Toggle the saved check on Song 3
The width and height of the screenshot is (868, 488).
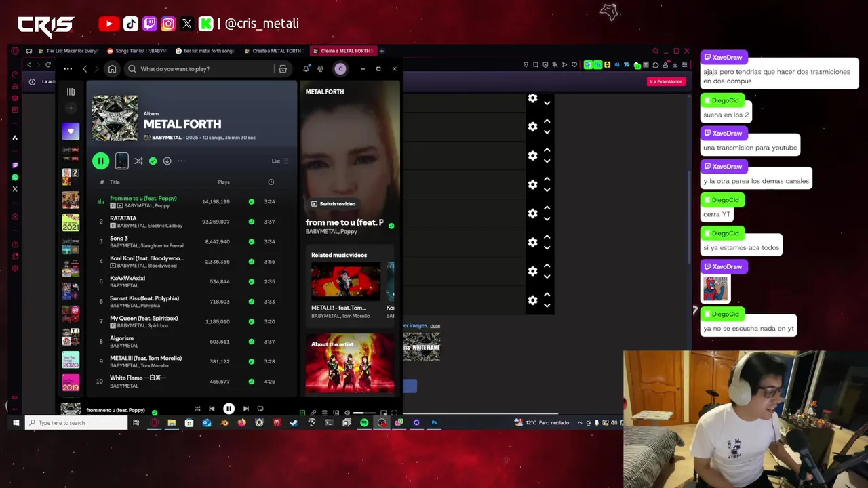tap(252, 241)
